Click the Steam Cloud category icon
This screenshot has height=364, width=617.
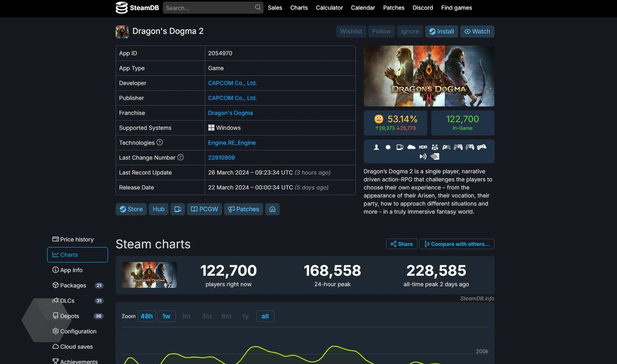411,147
